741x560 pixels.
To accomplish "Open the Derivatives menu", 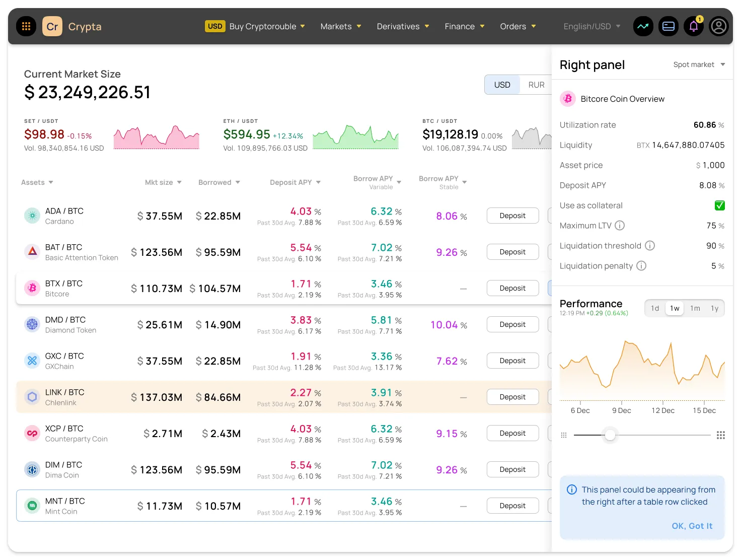I will (x=403, y=26).
